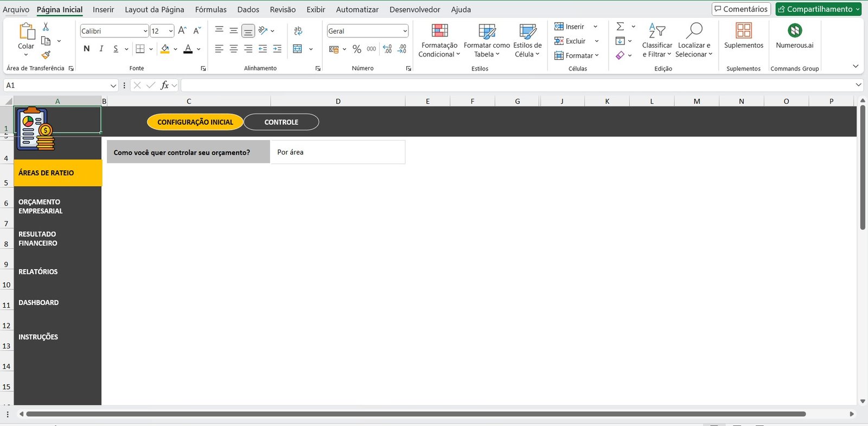The image size is (868, 426).
Task: Click the CONTROLE button
Action: 281,122
